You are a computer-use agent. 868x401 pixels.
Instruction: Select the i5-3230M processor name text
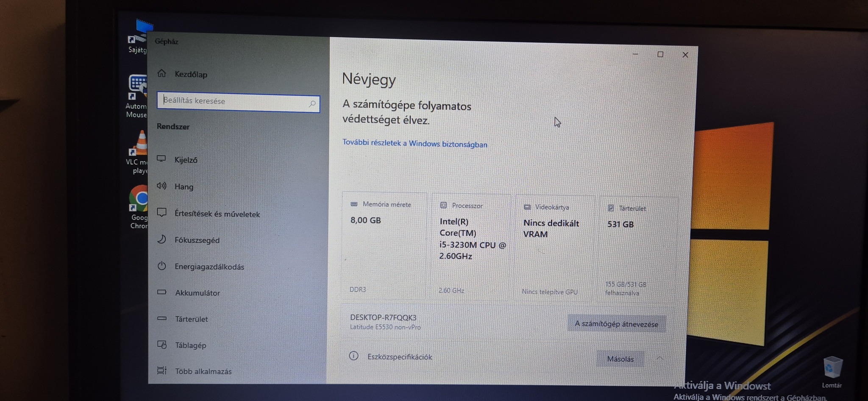tap(472, 239)
